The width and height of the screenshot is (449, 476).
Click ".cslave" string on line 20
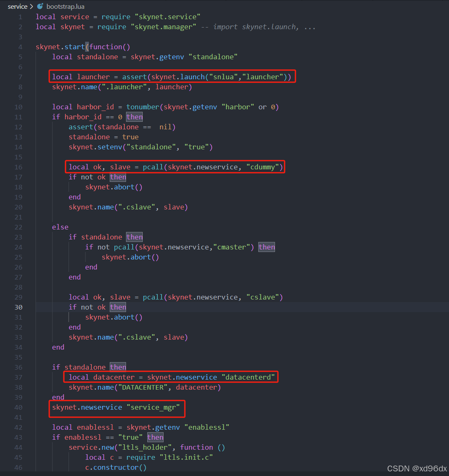coord(136,207)
